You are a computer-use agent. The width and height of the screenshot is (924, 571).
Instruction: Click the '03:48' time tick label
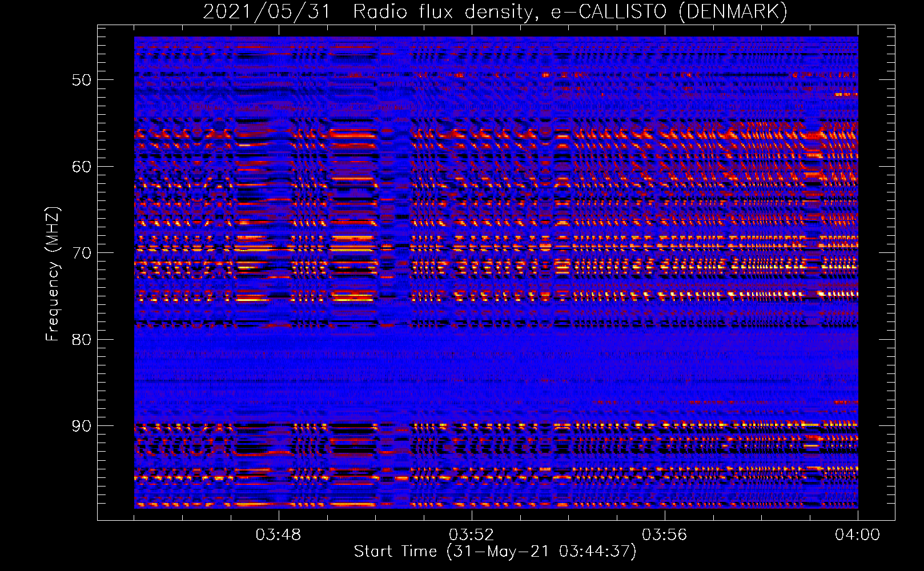tap(278, 535)
